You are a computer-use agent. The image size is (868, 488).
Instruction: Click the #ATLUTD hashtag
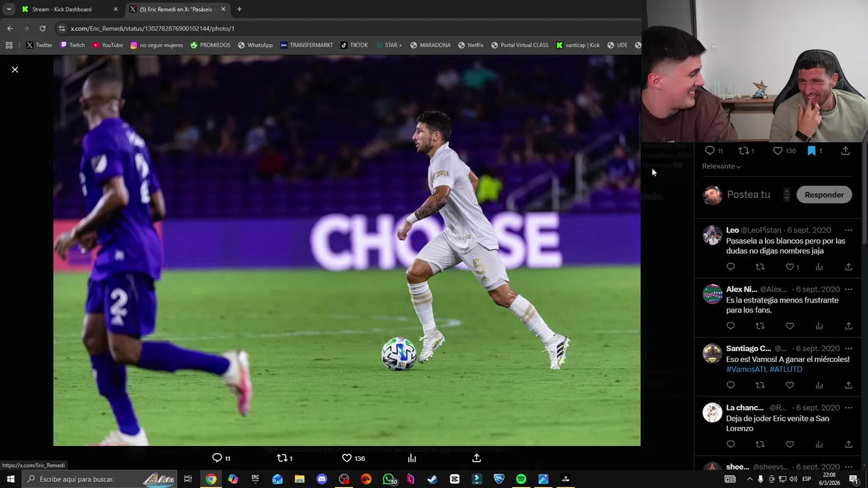coord(786,369)
